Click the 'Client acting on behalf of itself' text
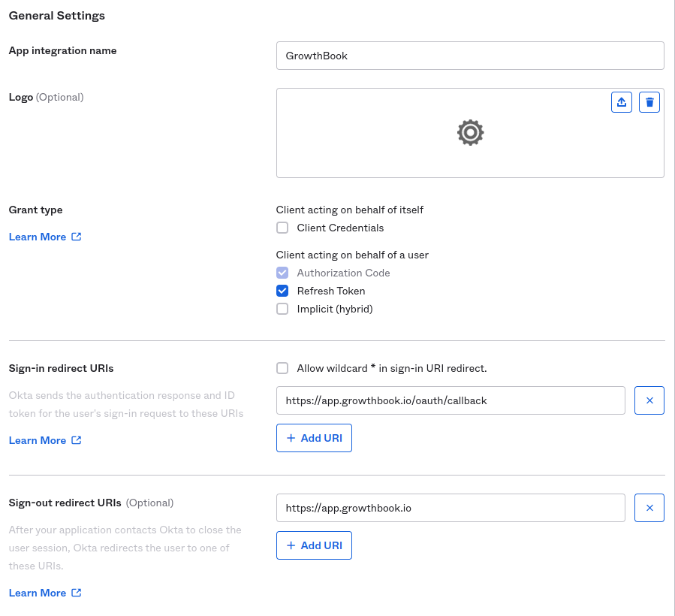This screenshot has width=675, height=616. [x=350, y=210]
